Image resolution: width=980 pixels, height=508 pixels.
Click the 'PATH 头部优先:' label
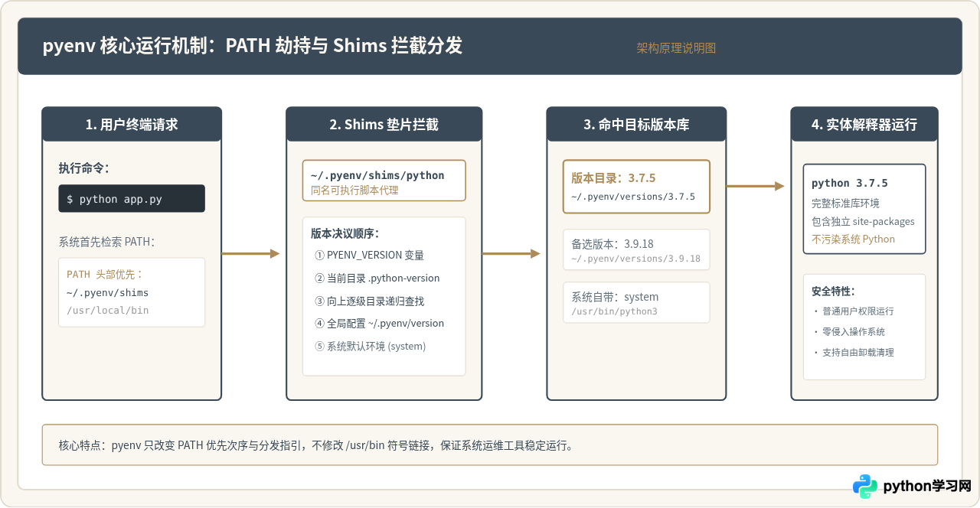coord(105,274)
